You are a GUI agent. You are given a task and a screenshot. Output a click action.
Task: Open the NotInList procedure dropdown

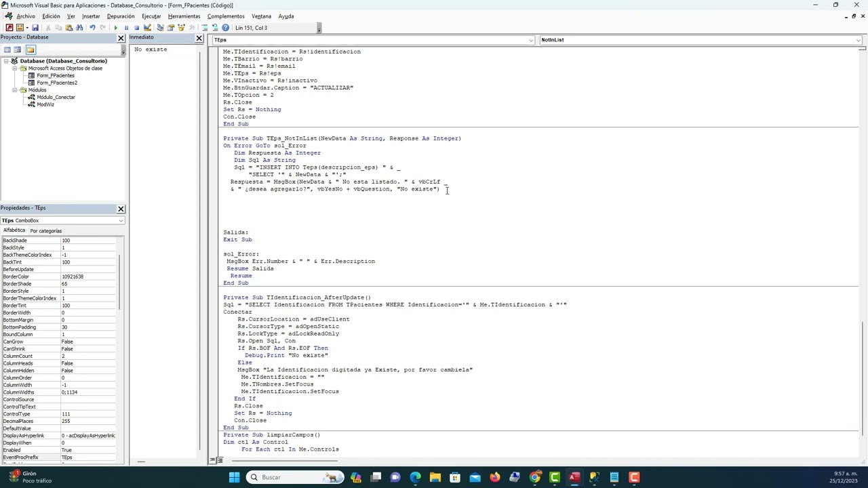(859, 40)
